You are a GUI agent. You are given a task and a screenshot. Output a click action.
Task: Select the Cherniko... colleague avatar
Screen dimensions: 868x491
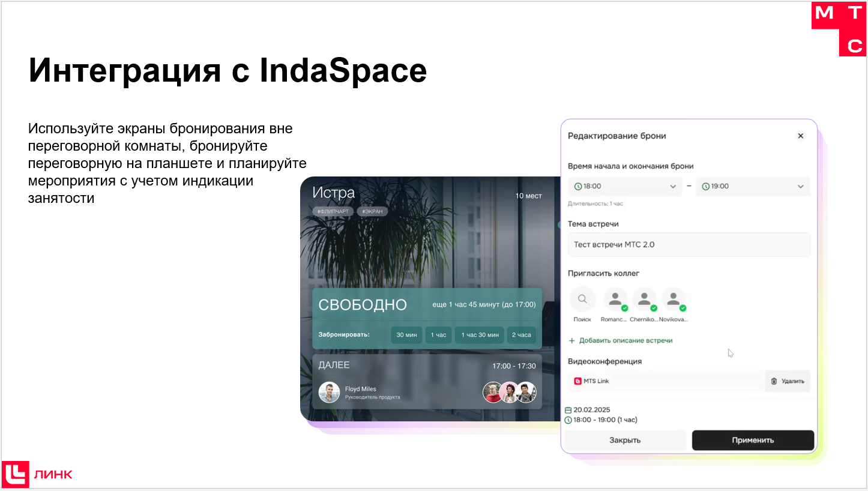[644, 298]
